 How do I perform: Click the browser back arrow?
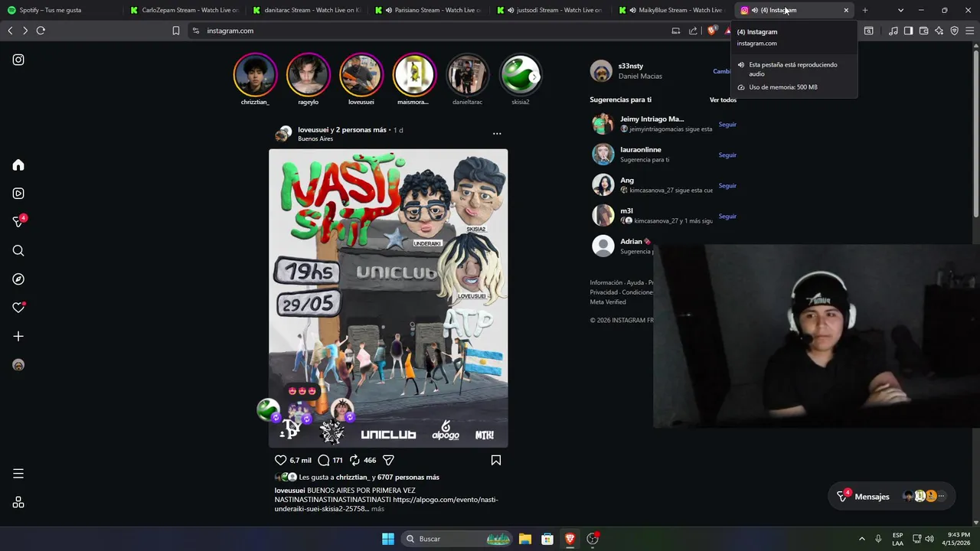(10, 31)
